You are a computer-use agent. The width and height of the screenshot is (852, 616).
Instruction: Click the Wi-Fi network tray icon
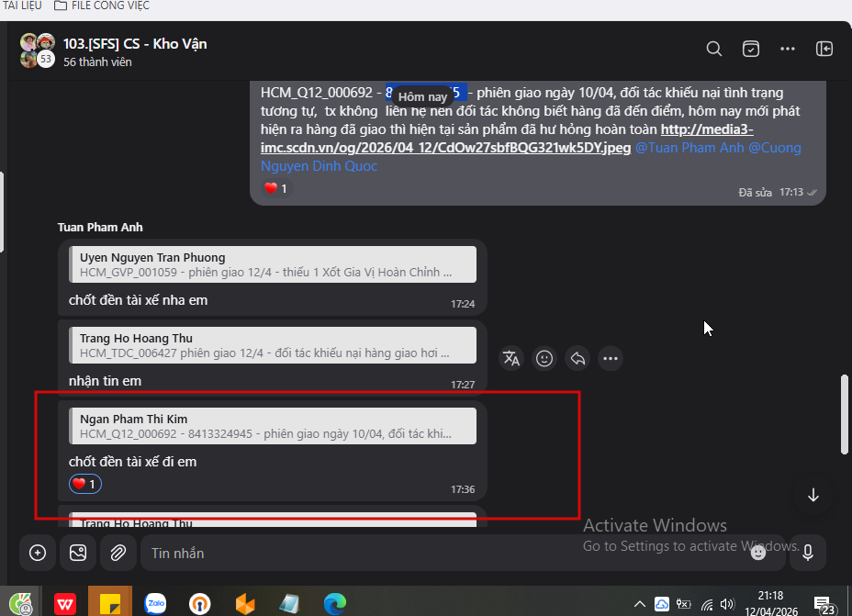pyautogui.click(x=706, y=604)
